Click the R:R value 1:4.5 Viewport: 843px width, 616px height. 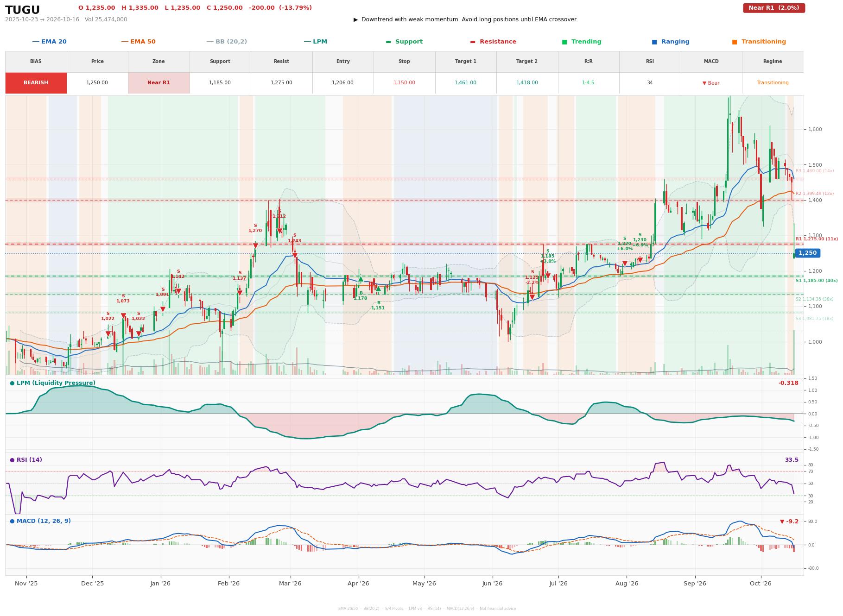click(x=588, y=83)
